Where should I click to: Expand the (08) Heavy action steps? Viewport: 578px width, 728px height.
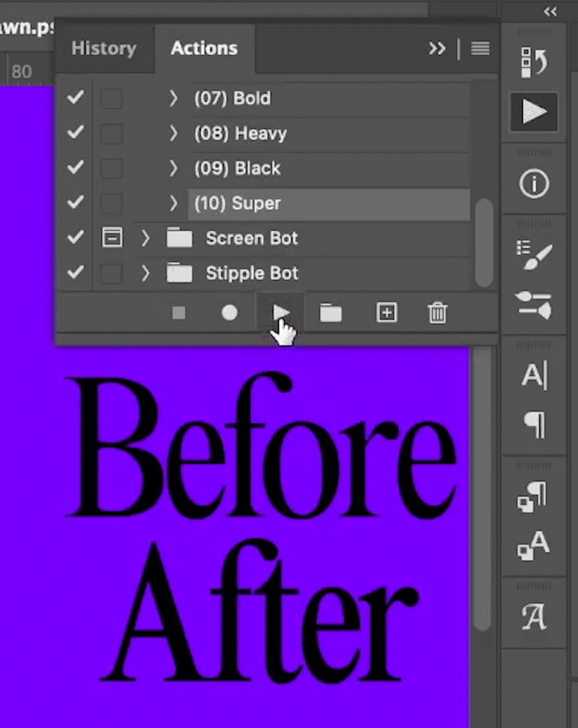173,134
